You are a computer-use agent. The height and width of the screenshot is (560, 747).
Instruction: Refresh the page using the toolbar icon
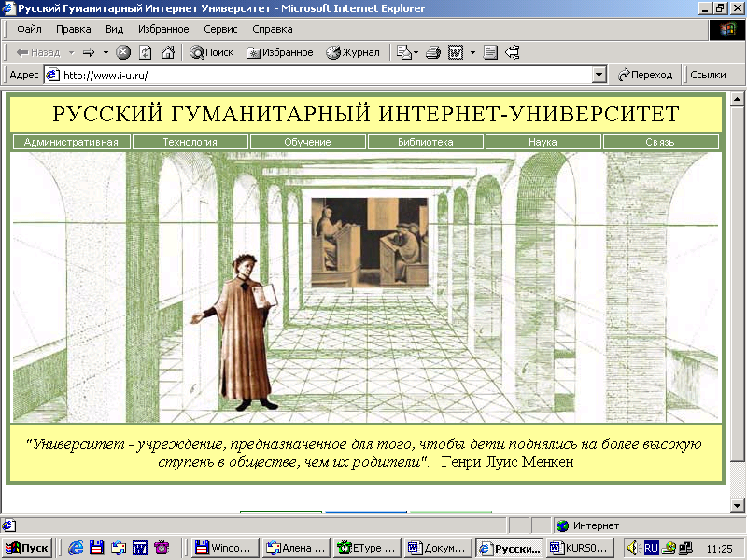click(146, 52)
